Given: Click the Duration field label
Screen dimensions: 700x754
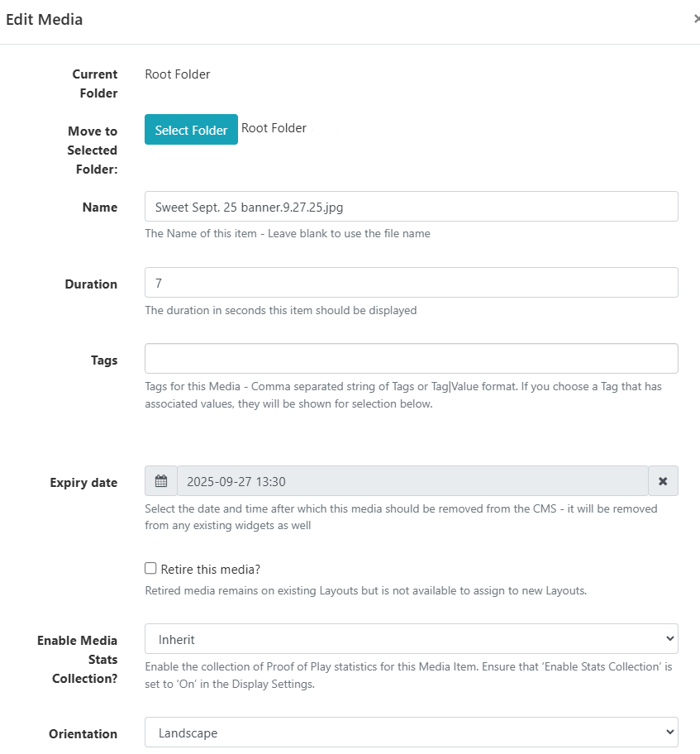Looking at the screenshot, I should pos(91,284).
